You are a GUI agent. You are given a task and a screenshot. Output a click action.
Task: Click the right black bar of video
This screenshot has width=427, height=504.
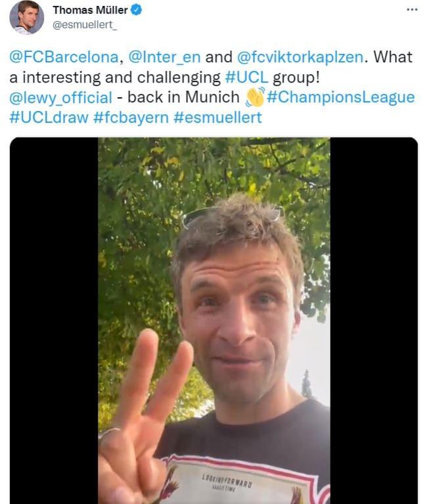tap(374, 320)
